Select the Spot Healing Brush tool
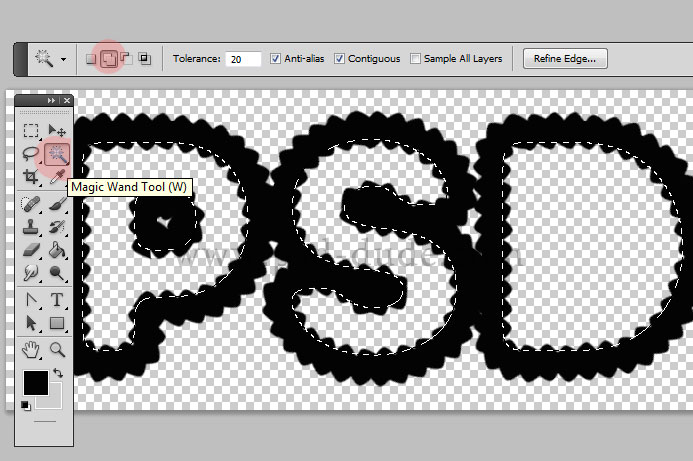 (x=30, y=204)
